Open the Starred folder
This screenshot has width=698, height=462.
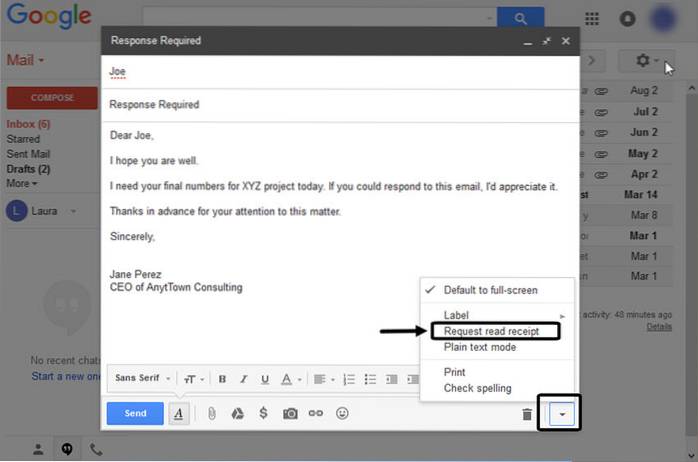tap(23, 139)
